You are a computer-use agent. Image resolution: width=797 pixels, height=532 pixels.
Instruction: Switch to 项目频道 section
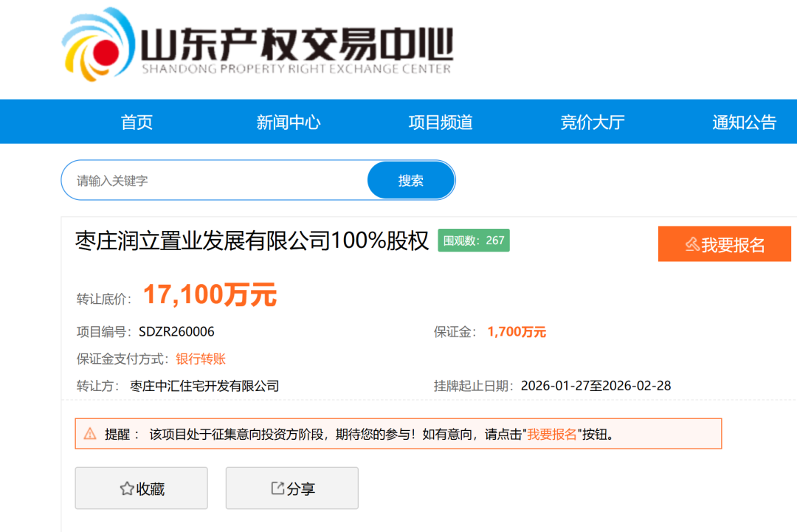pos(441,122)
